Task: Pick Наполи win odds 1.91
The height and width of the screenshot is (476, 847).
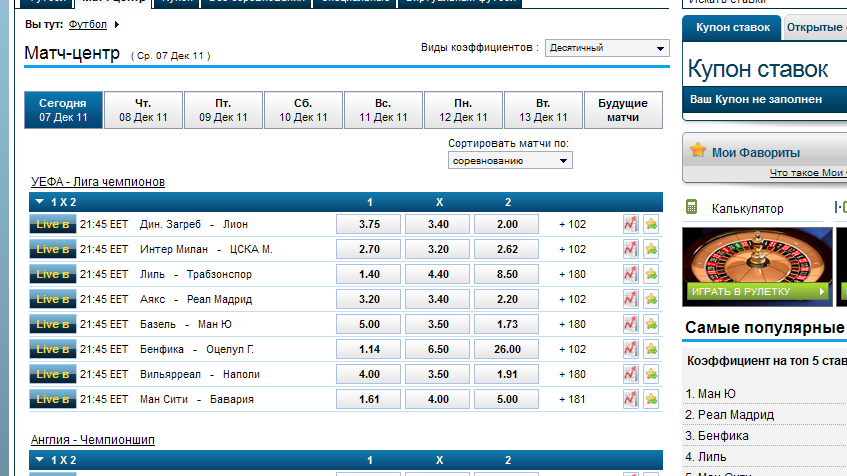Action: pos(507,374)
